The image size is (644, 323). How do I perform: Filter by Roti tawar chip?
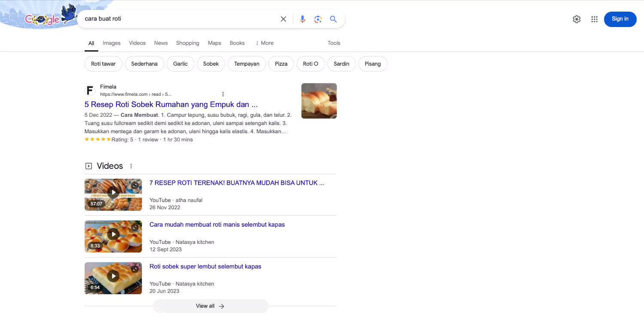(103, 64)
